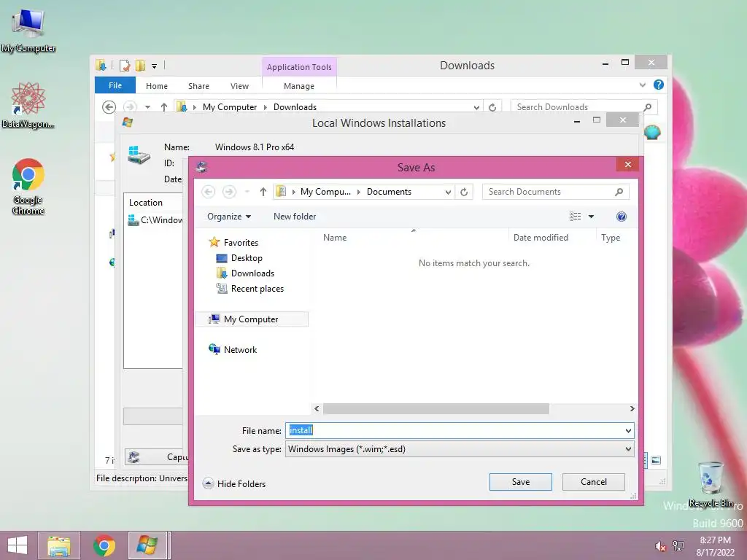Screen dimensions: 747x560
Task: Click Forward arrow in Save As dialog
Action: click(x=229, y=192)
